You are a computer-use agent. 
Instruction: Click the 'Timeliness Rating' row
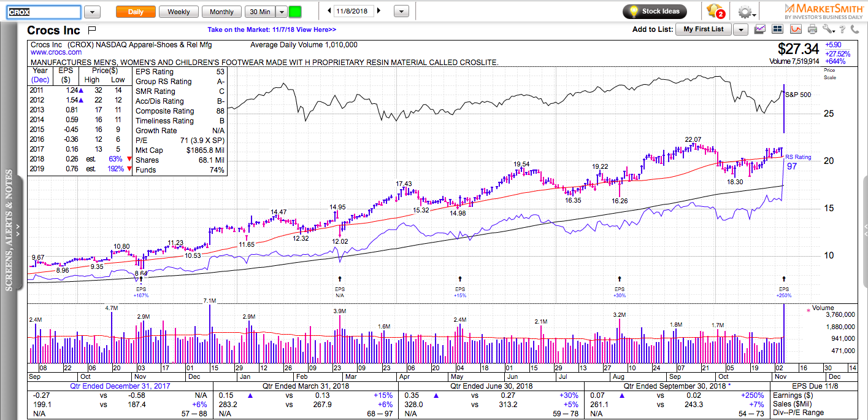pyautogui.click(x=180, y=121)
